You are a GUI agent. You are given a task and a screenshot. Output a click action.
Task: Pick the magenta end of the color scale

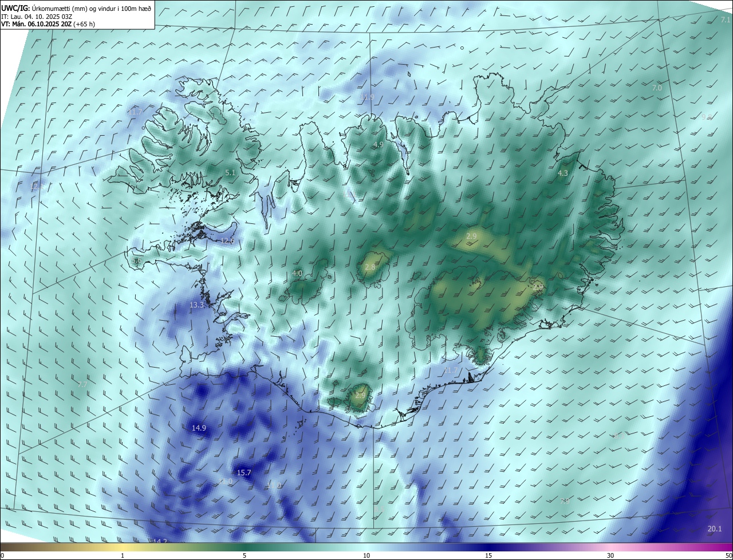tap(728, 547)
